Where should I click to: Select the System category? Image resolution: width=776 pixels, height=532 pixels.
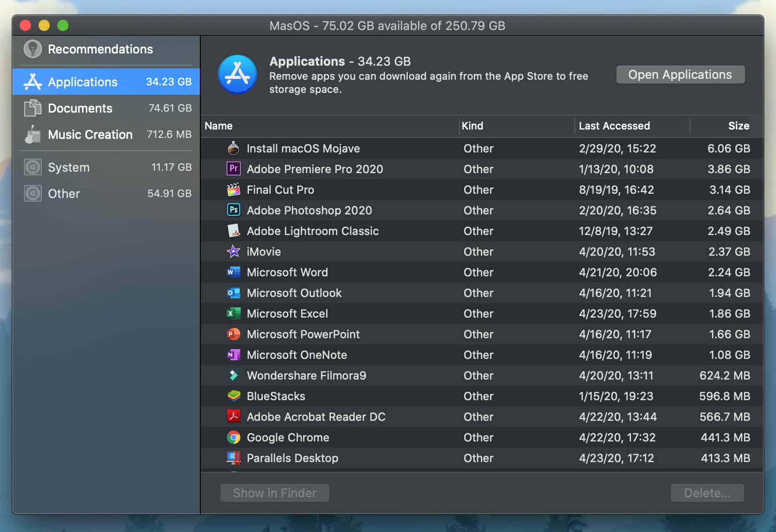click(107, 167)
